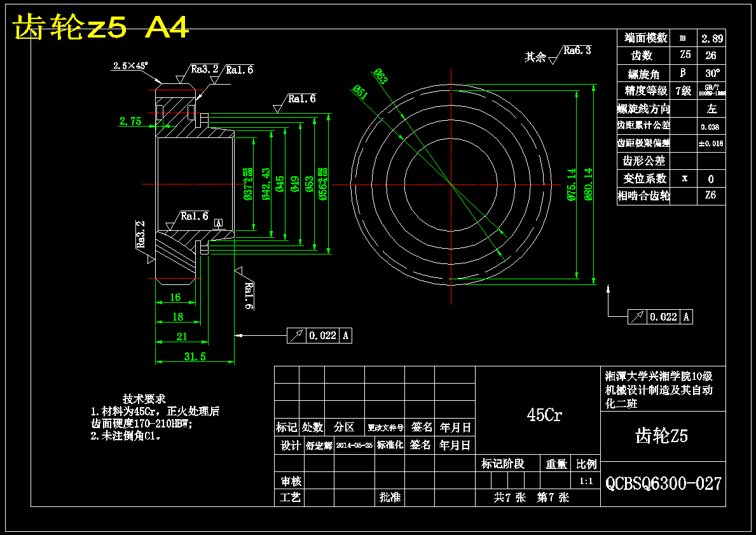Click the mating gear value 'Z6'

point(710,195)
